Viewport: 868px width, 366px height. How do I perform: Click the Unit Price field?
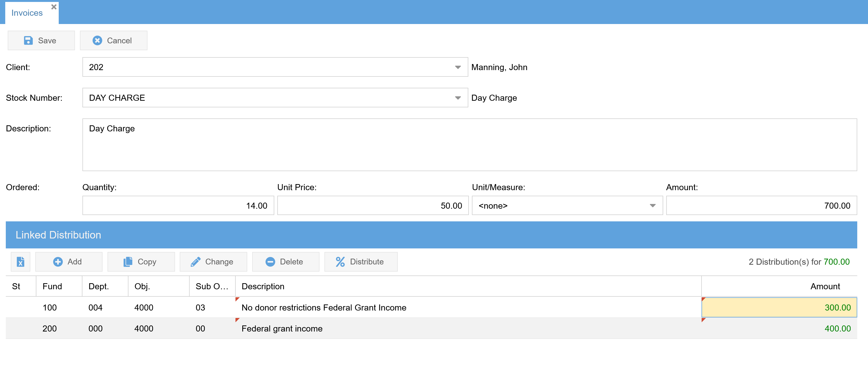373,206
